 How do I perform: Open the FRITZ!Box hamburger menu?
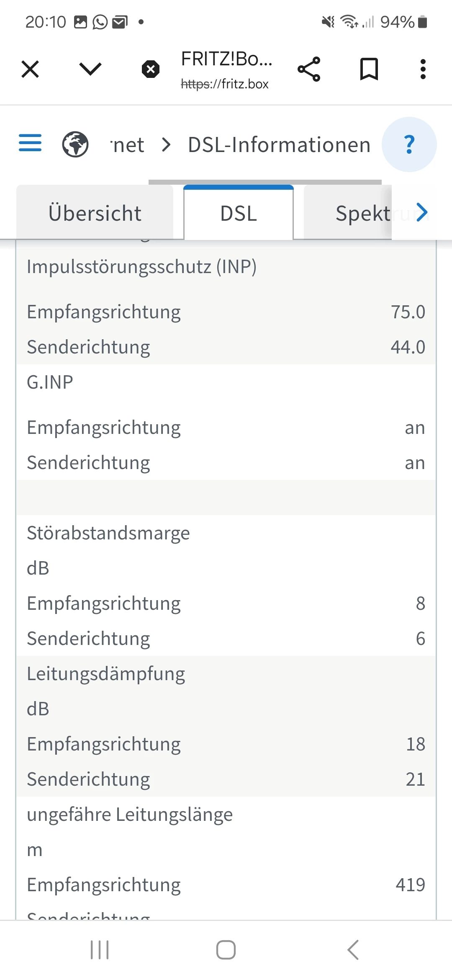[30, 143]
